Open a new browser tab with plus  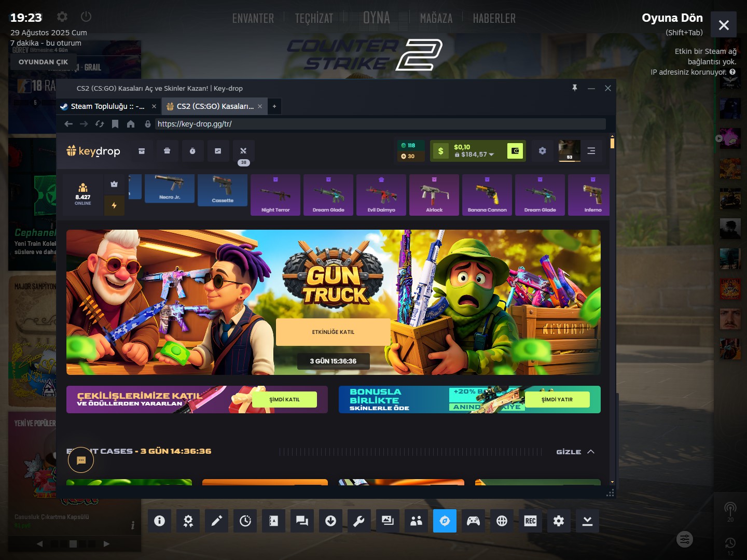tap(274, 106)
